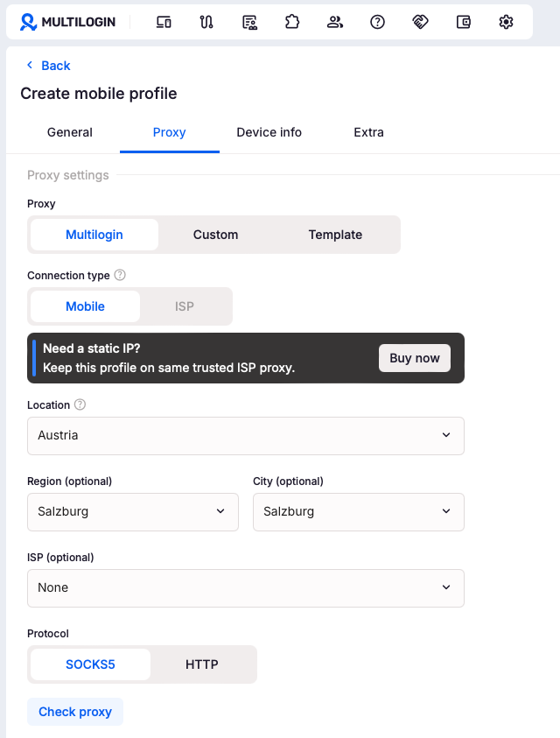This screenshot has width=560, height=738.
Task: Open the team members icon
Action: tap(335, 22)
